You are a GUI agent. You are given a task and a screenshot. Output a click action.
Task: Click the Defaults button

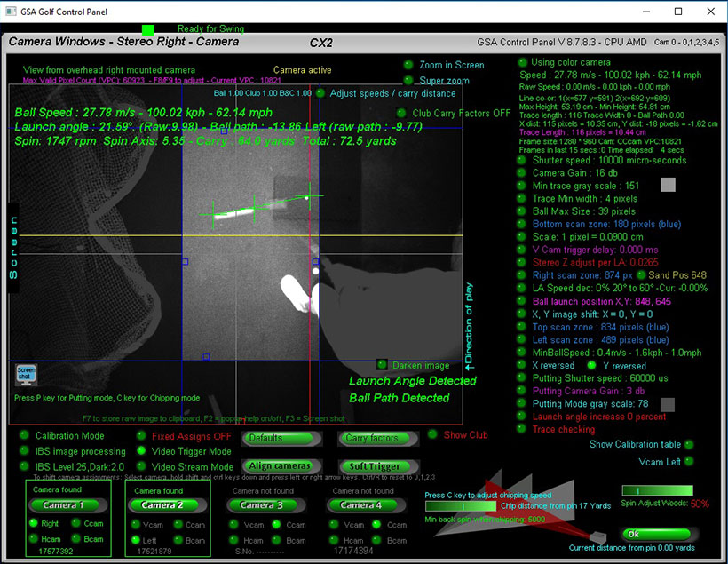(x=281, y=438)
